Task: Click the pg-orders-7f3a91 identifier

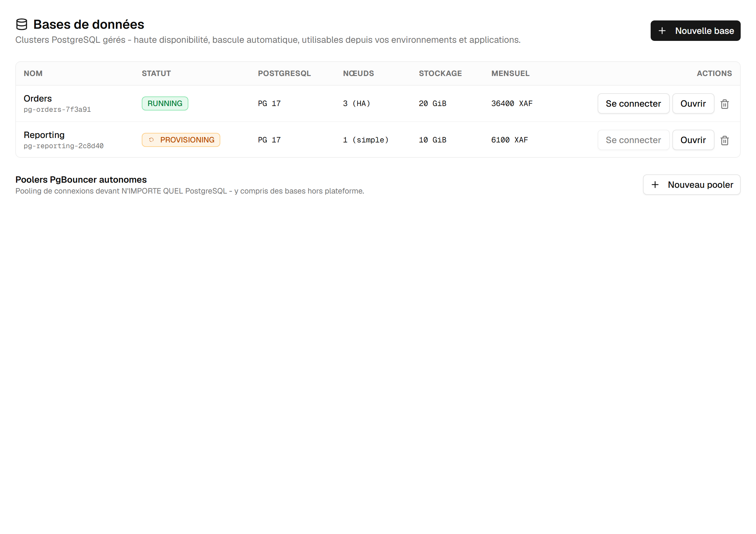Action: pos(57,109)
